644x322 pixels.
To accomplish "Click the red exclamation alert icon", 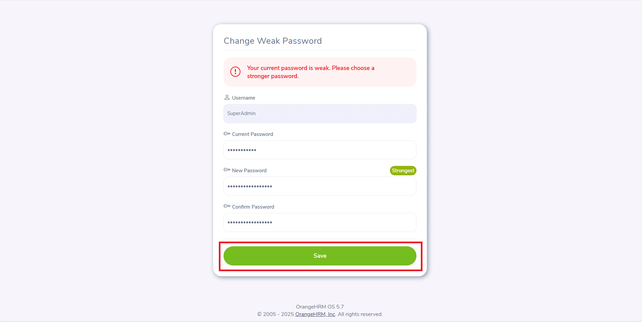I will (235, 72).
